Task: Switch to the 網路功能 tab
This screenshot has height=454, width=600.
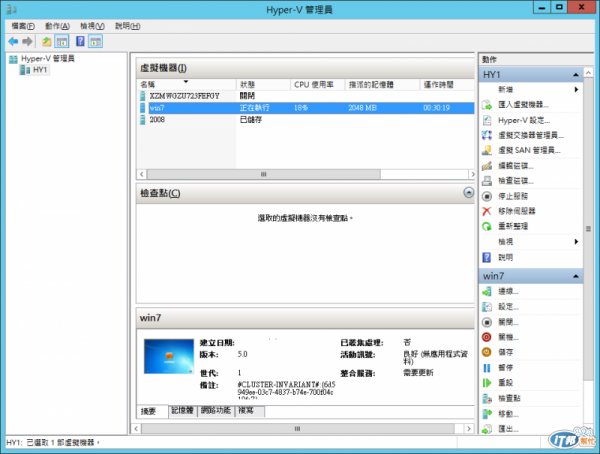Action: tap(216, 411)
